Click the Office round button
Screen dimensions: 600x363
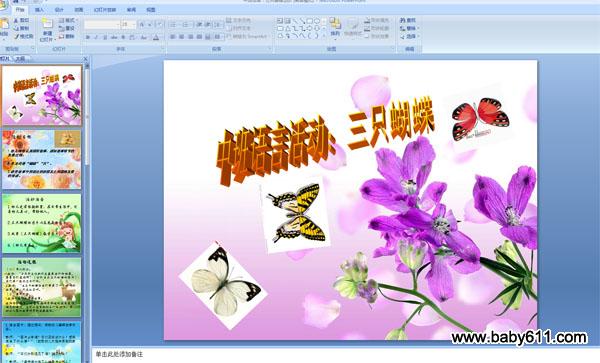coord(3,4)
